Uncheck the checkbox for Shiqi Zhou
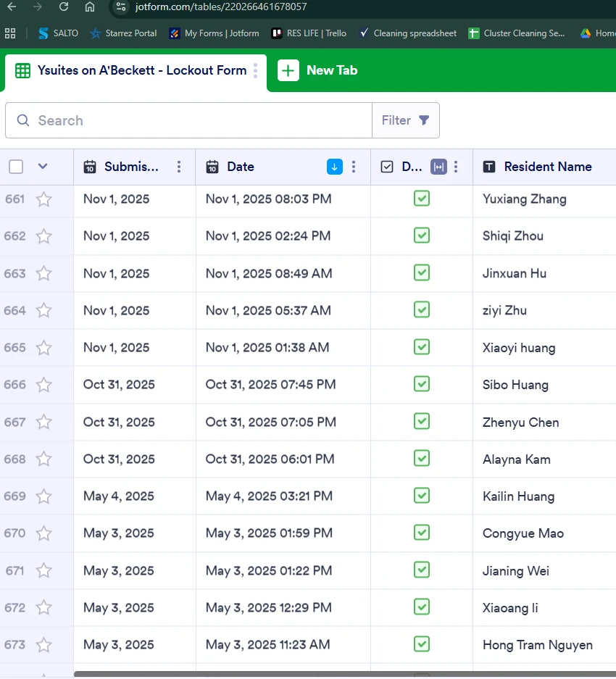The image size is (616, 679). [422, 236]
